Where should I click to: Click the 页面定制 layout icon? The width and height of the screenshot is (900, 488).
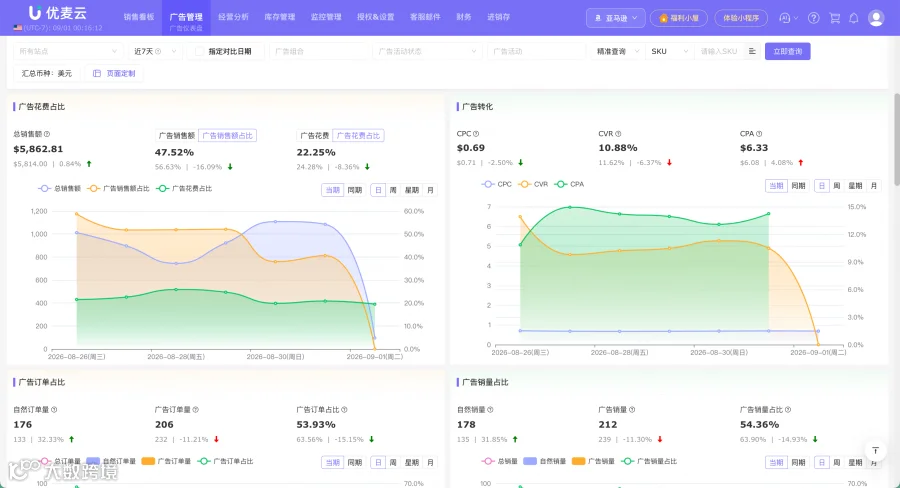(x=96, y=73)
